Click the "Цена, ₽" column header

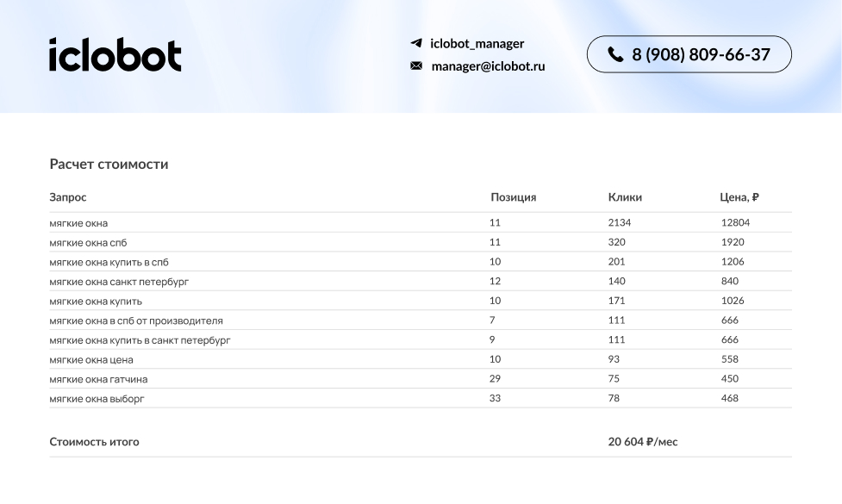tap(739, 197)
